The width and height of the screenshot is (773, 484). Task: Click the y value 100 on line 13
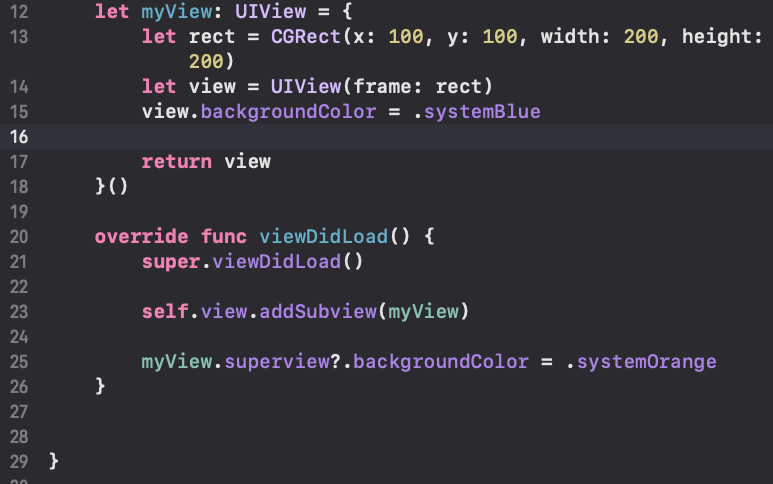click(x=500, y=36)
